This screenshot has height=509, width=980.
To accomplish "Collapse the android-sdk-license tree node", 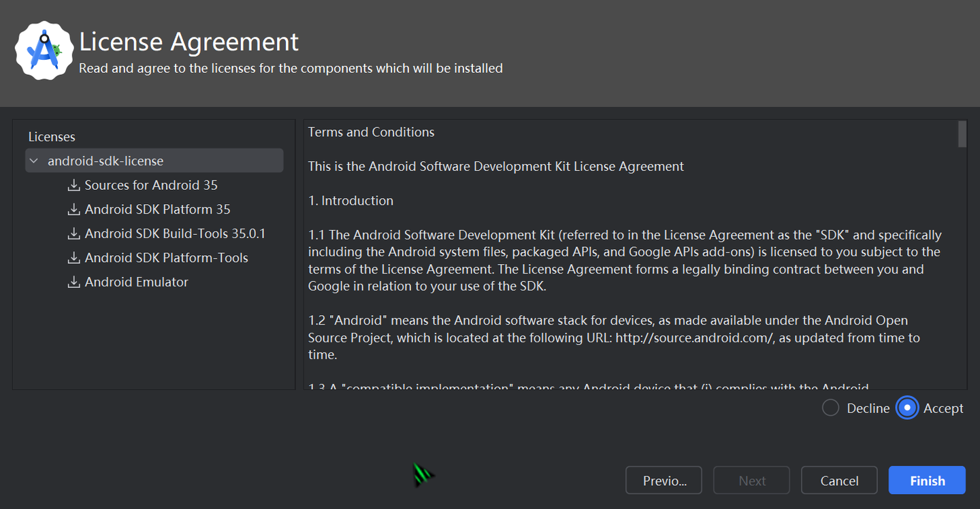I will pos(34,161).
